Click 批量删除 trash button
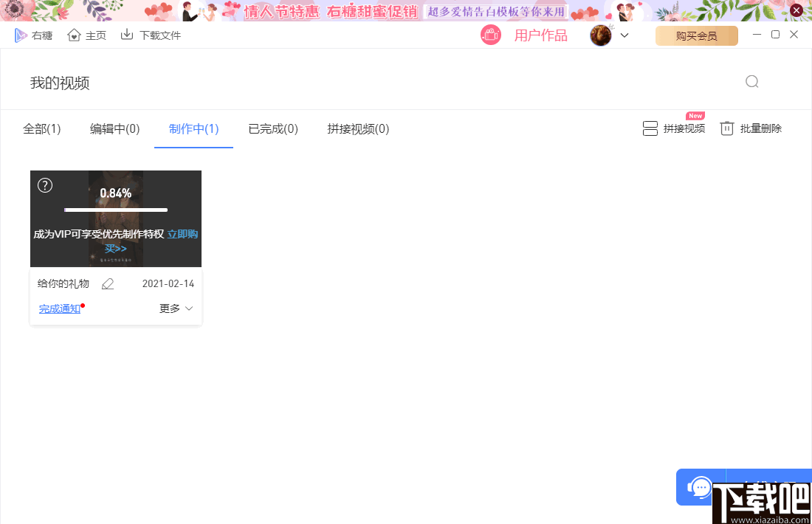Viewport: 812px width, 524px height. (751, 128)
